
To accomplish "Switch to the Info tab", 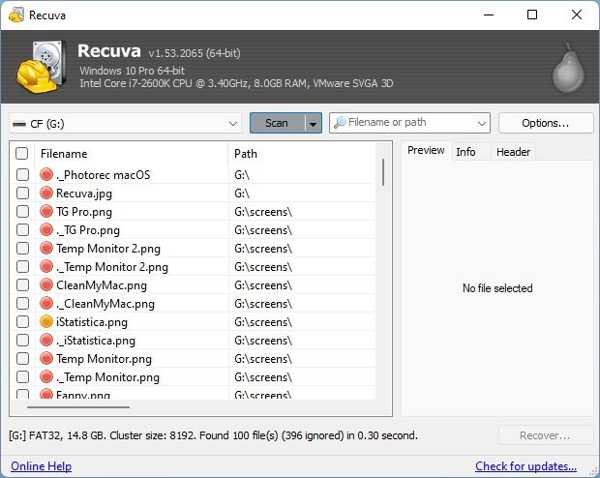I will click(x=466, y=152).
